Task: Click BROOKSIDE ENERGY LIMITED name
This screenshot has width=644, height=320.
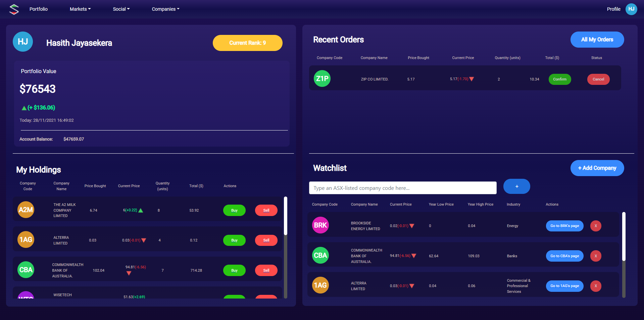Action: [365, 226]
